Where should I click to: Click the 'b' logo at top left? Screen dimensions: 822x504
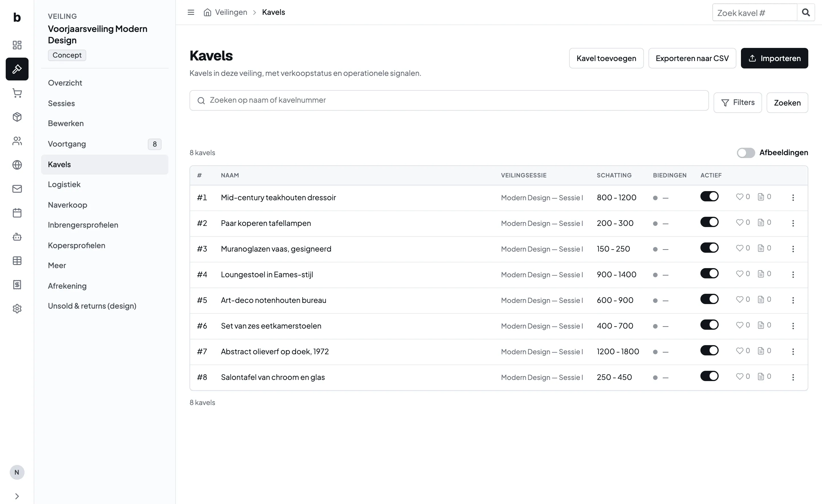click(x=17, y=17)
